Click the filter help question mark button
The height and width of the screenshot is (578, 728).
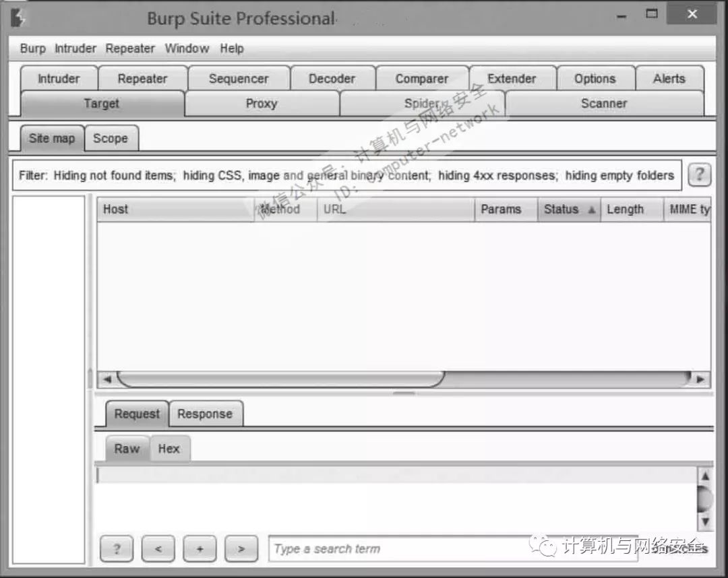click(x=699, y=175)
